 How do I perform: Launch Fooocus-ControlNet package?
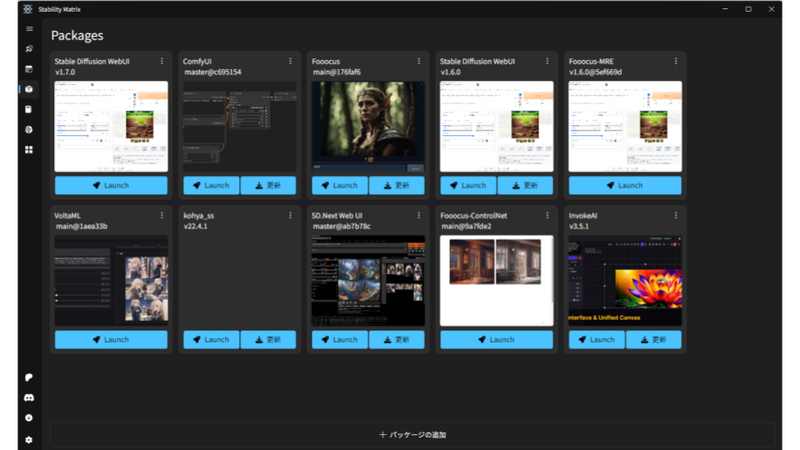496,339
